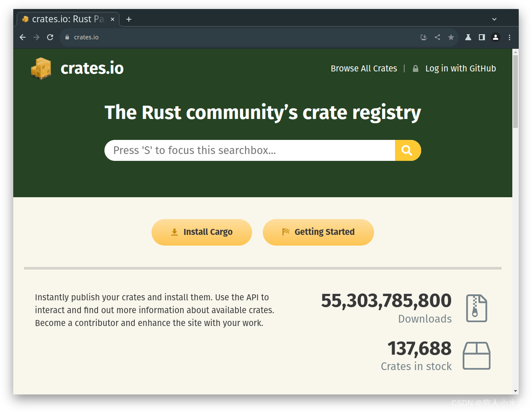Click the 137,688 crates count
The width and height of the screenshot is (532, 412).
point(419,348)
